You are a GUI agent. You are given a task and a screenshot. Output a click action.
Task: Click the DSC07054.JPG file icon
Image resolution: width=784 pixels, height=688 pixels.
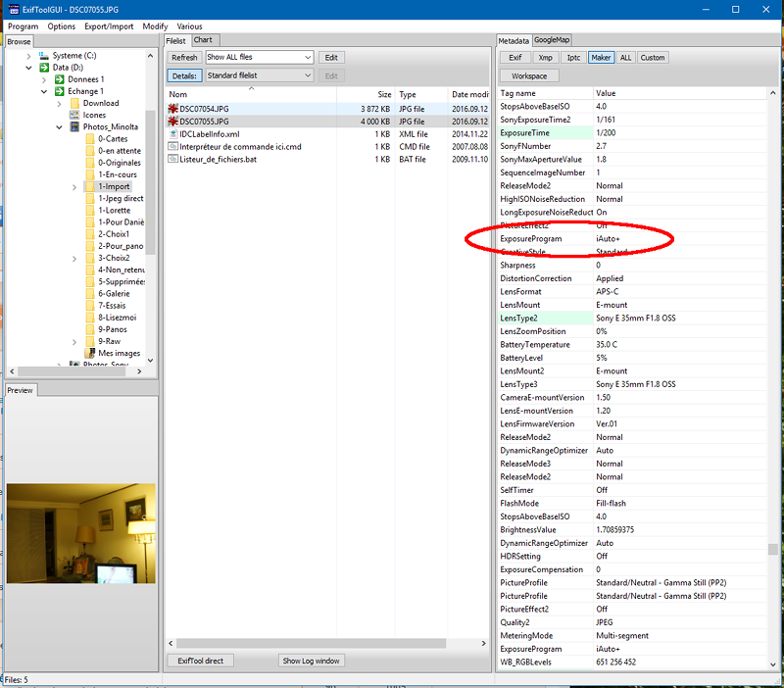173,109
